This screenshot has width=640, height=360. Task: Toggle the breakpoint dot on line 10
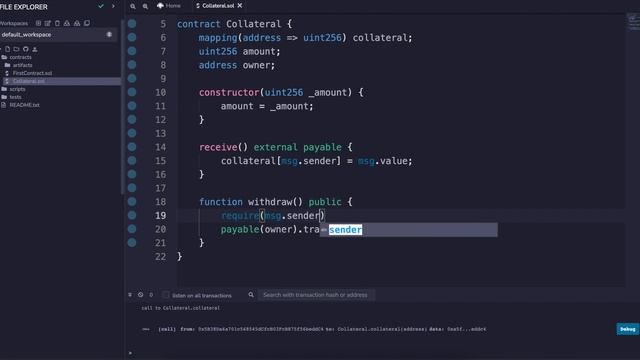tap(132, 92)
